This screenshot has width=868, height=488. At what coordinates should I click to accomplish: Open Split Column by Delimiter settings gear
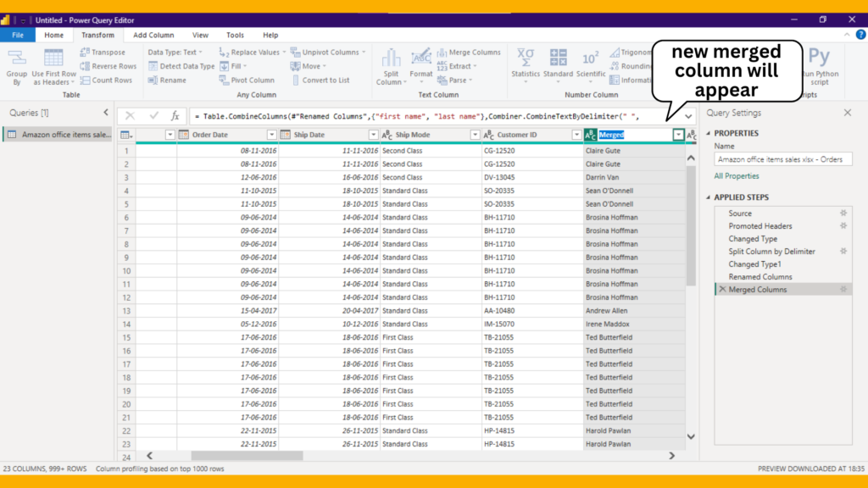pyautogui.click(x=843, y=251)
